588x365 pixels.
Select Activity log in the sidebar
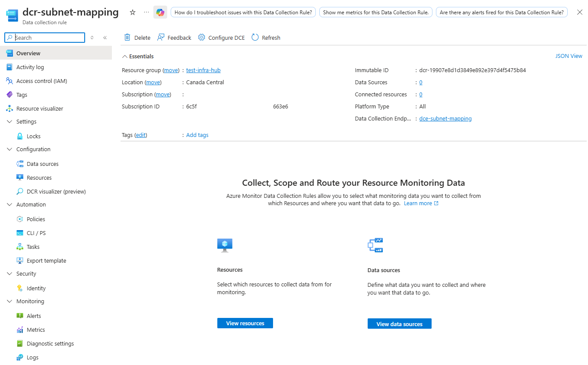coord(30,67)
